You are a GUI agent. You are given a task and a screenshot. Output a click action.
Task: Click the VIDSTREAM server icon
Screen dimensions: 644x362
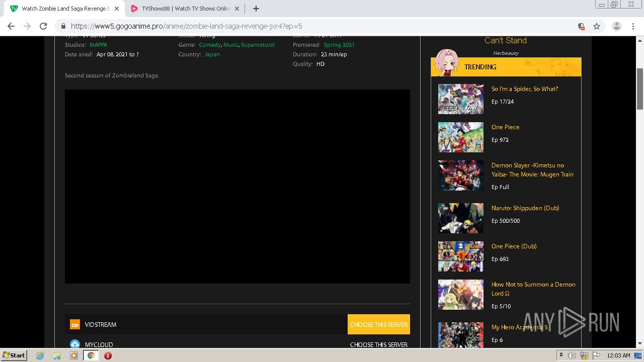tap(75, 325)
